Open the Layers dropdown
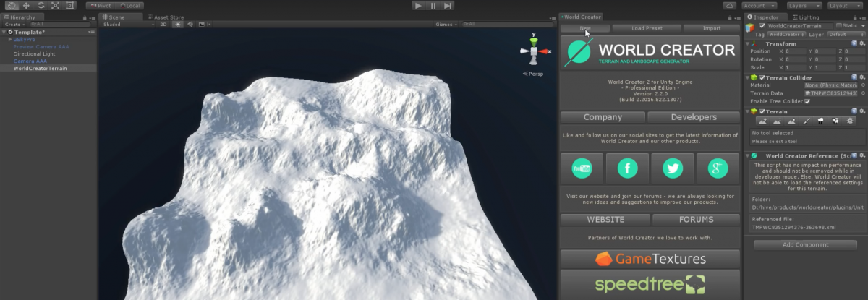 click(803, 5)
